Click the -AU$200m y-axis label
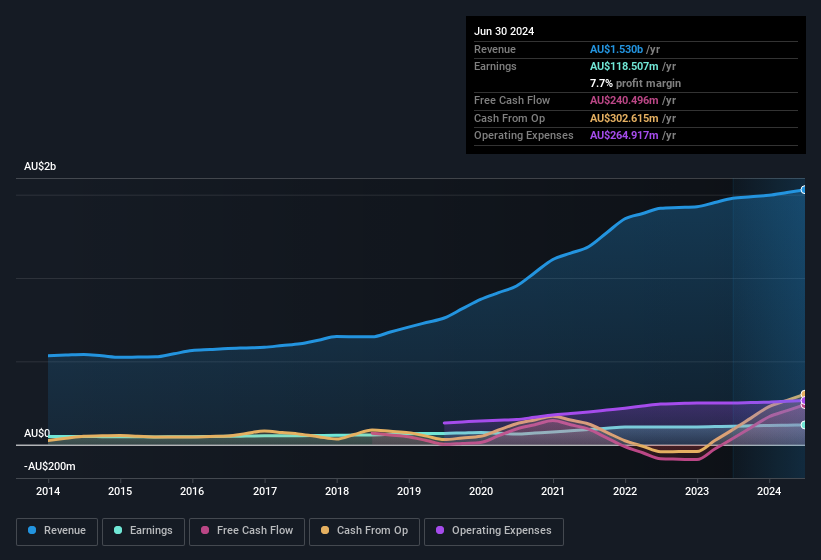The height and width of the screenshot is (560, 821). pos(50,466)
